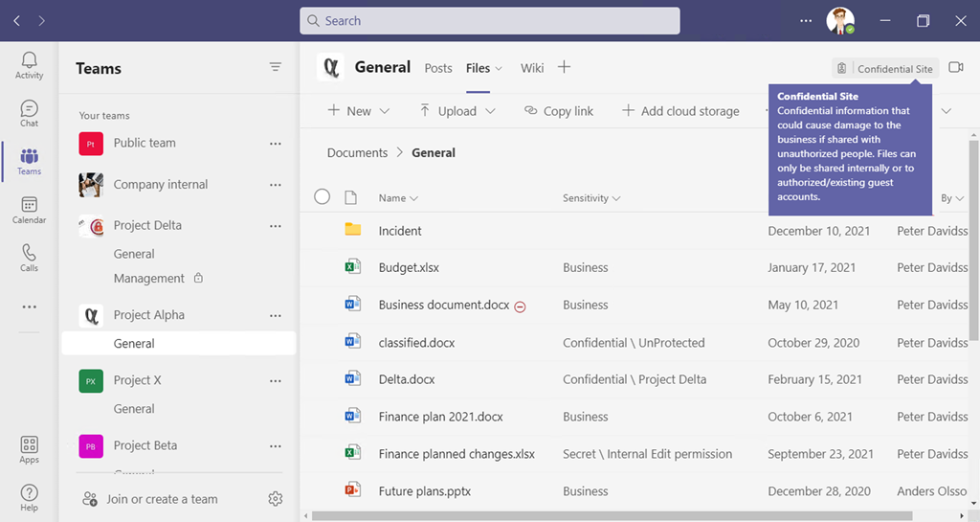Open the Activity feed icon
980x522 pixels.
[x=29, y=65]
